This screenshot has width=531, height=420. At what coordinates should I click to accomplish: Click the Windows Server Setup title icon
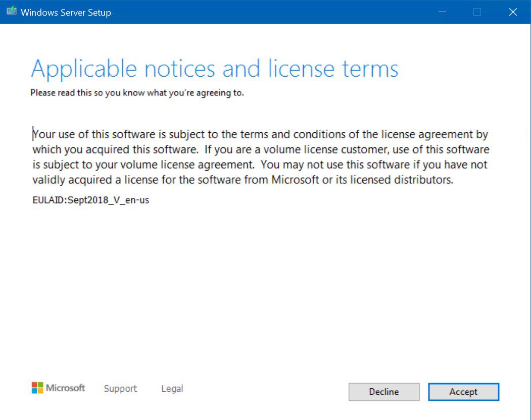click(x=12, y=11)
